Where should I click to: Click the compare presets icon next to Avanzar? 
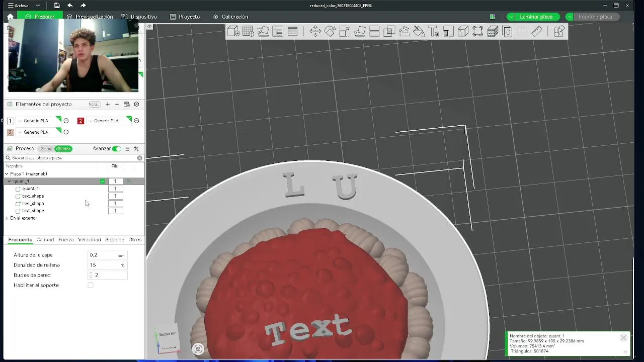136,149
